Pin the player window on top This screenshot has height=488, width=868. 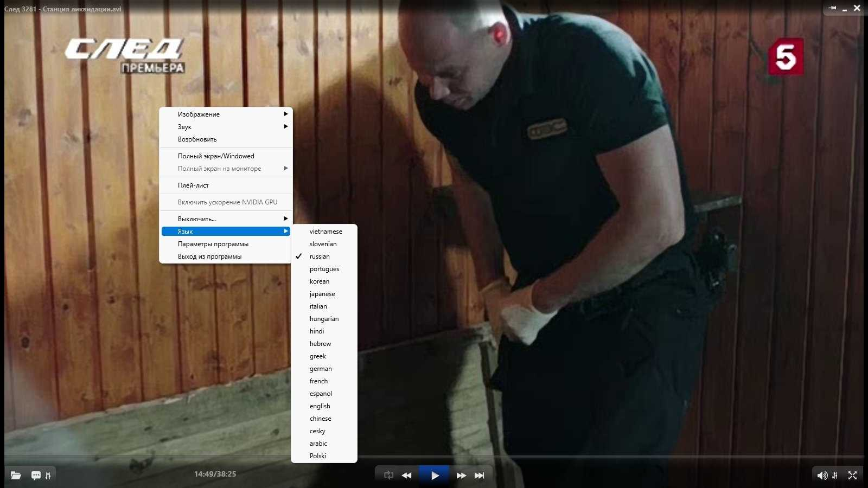pyautogui.click(x=833, y=8)
